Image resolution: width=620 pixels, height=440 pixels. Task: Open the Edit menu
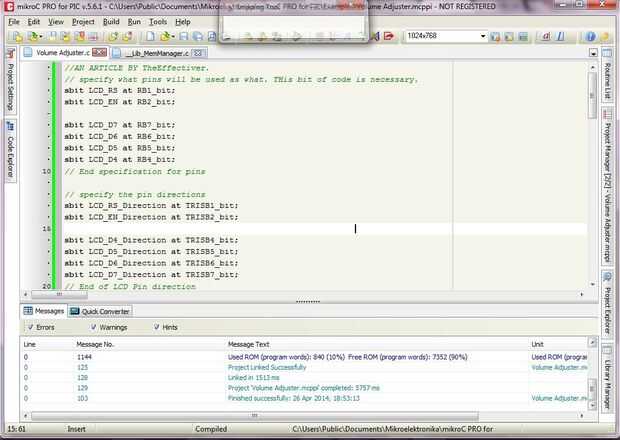coord(34,22)
